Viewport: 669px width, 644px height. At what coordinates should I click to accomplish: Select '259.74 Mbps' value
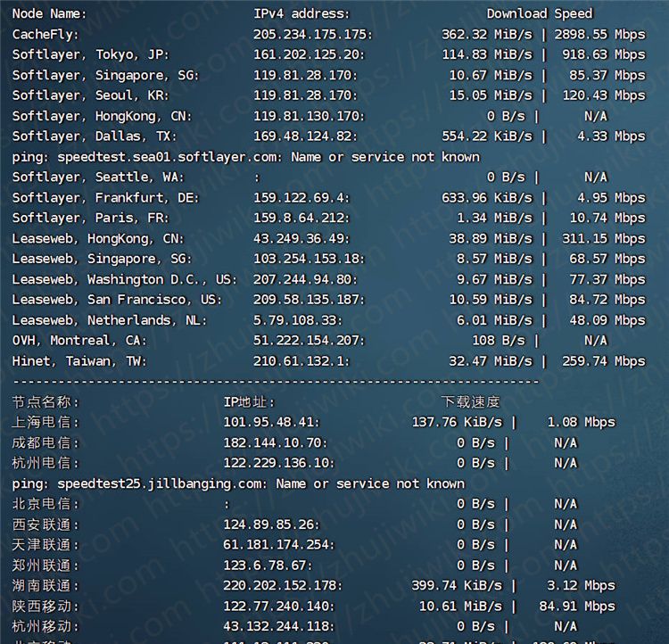(604, 361)
